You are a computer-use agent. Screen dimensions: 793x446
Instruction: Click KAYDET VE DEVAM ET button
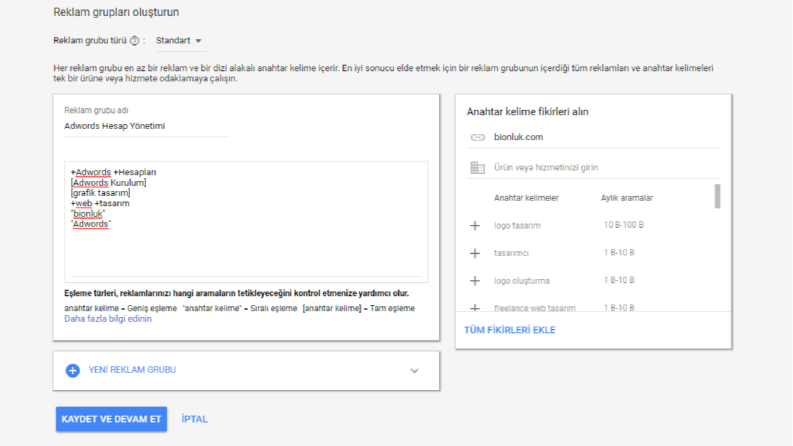[111, 419]
